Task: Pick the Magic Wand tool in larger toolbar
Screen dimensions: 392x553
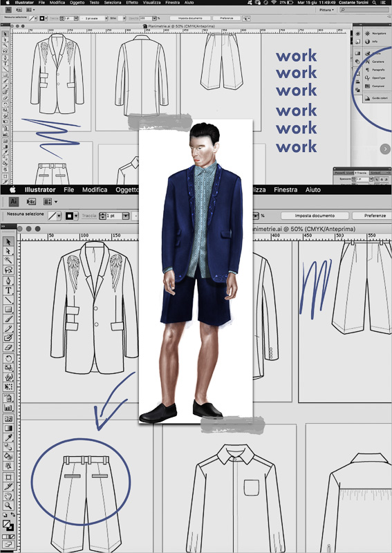Action: point(8,261)
